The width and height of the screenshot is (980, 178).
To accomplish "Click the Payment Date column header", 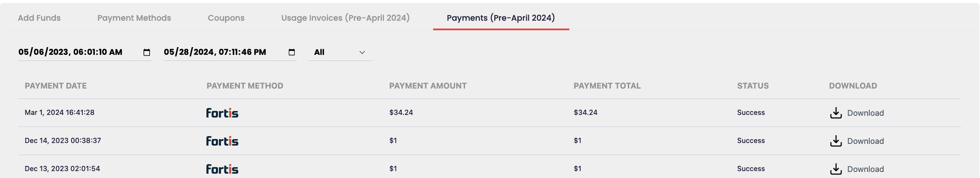I will pyautogui.click(x=56, y=86).
